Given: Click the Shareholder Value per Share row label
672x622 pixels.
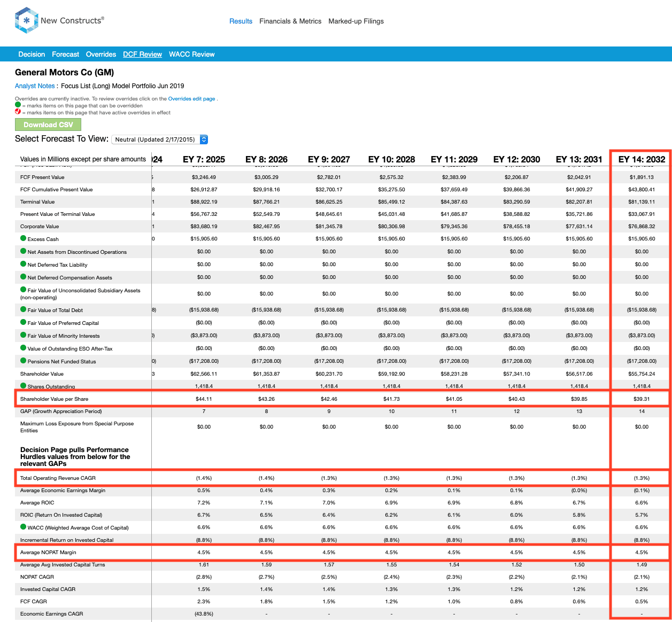Looking at the screenshot, I should tap(54, 399).
